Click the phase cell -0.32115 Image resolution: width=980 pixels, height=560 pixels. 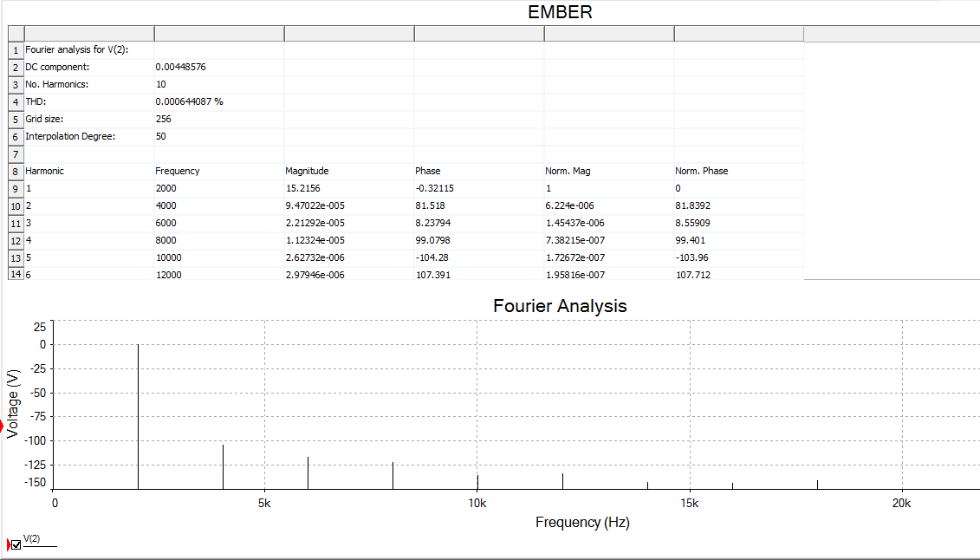pyautogui.click(x=479, y=188)
